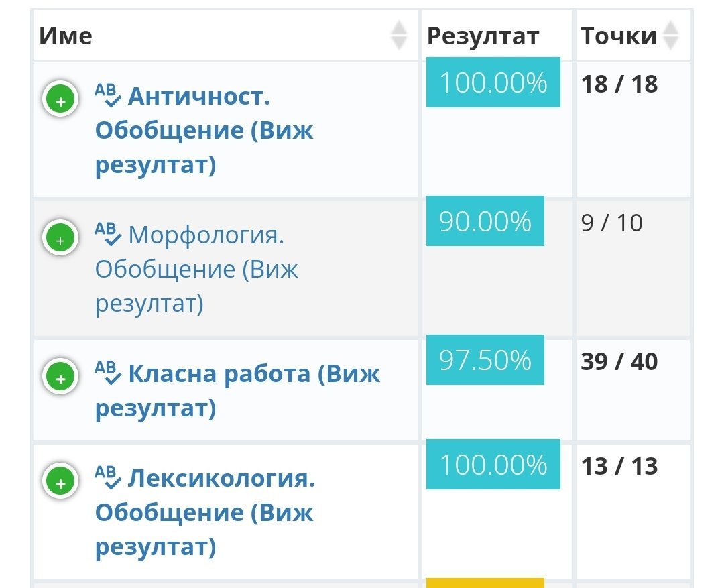Sort table by Име column arrows
Viewport: 724px width, 588px height.
(399, 35)
